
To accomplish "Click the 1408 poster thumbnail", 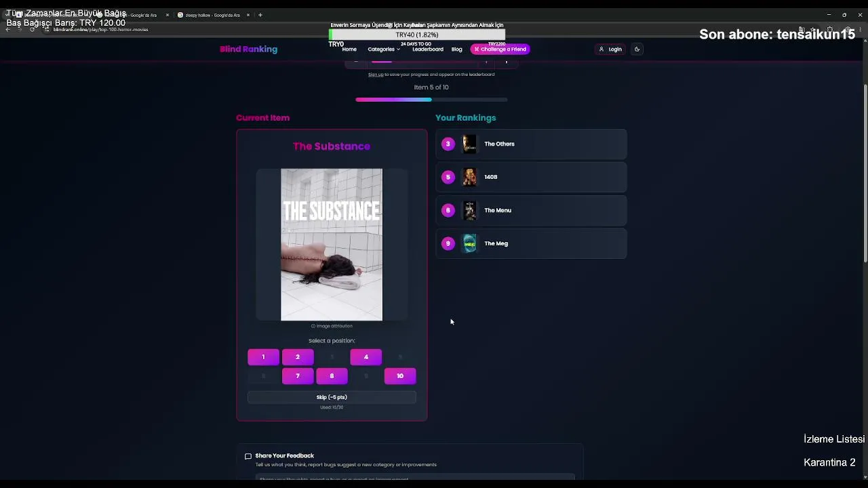I will click(x=469, y=177).
